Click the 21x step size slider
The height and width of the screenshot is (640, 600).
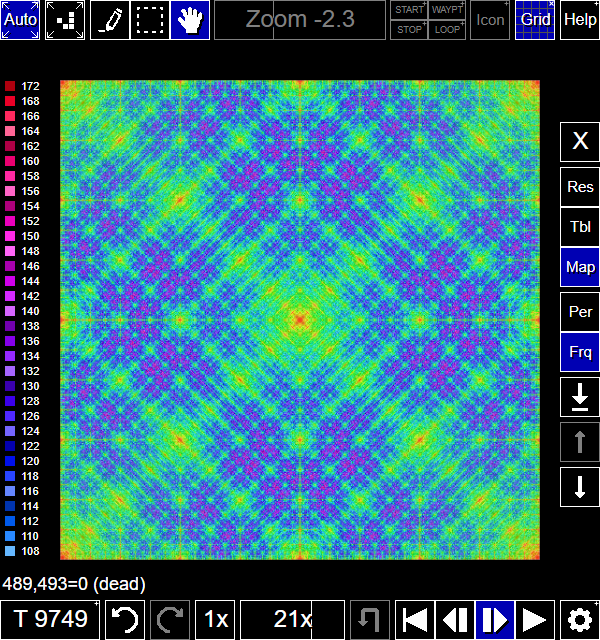pyautogui.click(x=292, y=620)
